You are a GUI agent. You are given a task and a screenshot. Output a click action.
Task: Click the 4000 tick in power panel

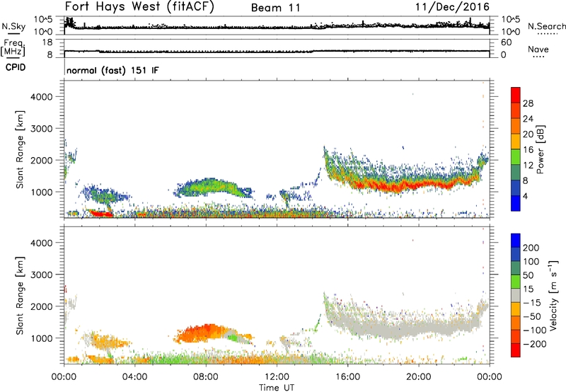[x=42, y=97]
